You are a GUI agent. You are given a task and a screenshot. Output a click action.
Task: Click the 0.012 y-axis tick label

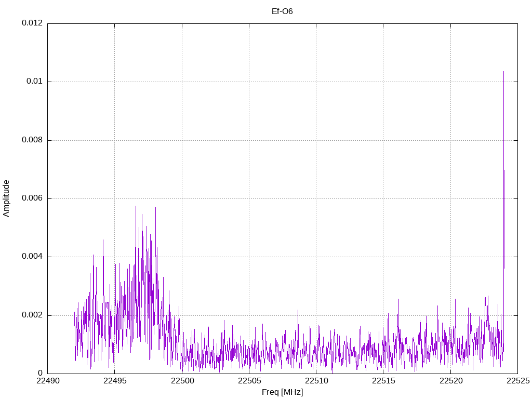[x=32, y=23]
